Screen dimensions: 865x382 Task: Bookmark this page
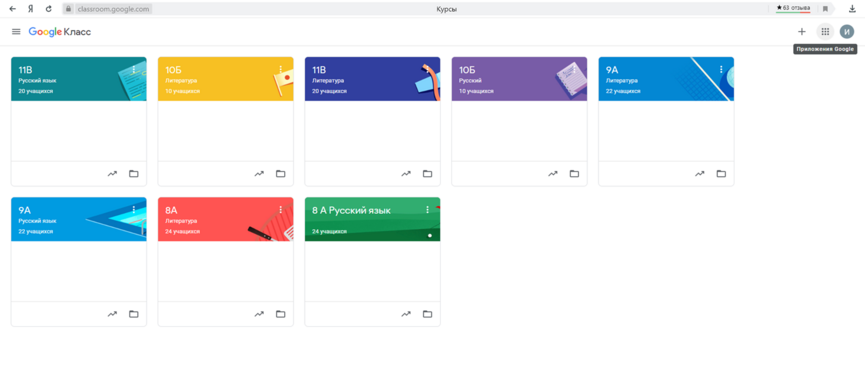(x=825, y=9)
